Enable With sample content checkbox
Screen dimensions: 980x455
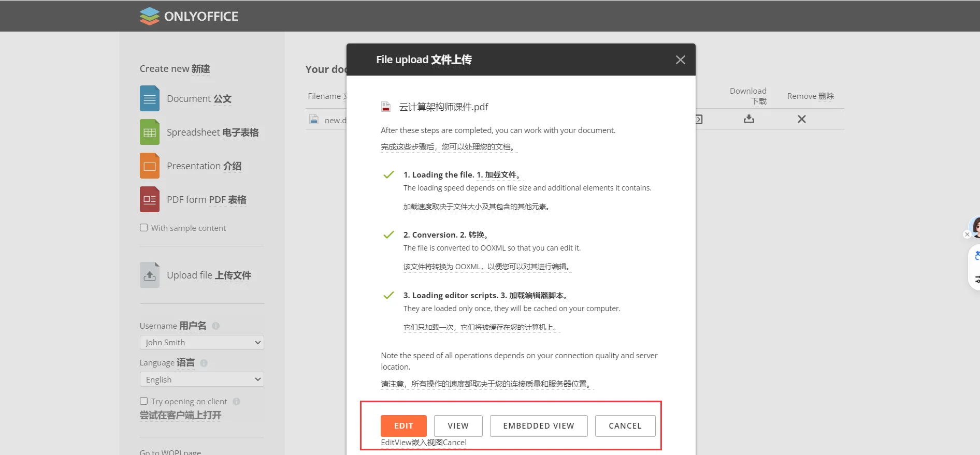[x=144, y=228]
